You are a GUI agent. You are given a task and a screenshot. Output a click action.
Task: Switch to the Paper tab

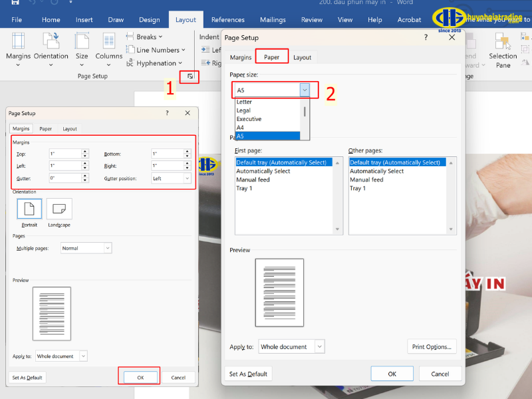coord(272,57)
